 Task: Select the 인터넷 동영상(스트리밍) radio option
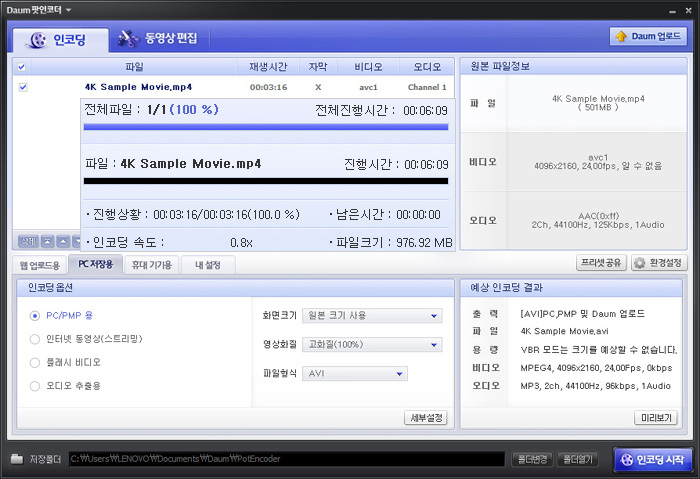(x=36, y=339)
